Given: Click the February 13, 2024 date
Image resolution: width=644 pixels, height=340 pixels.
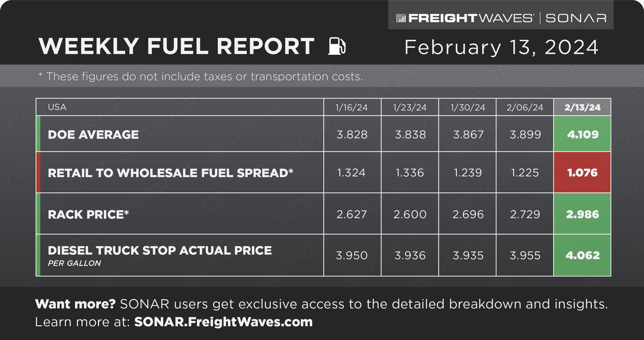Looking at the screenshot, I should pyautogui.click(x=502, y=47).
